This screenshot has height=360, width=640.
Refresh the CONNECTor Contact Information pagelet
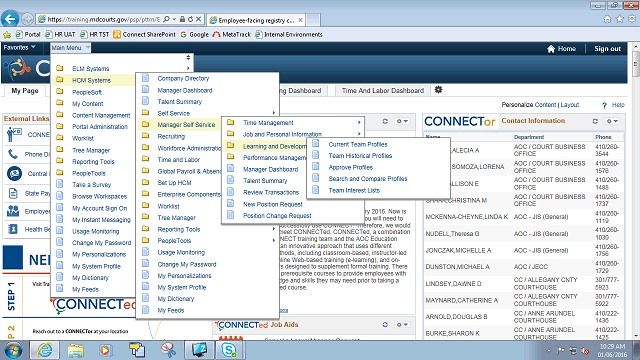coord(595,121)
